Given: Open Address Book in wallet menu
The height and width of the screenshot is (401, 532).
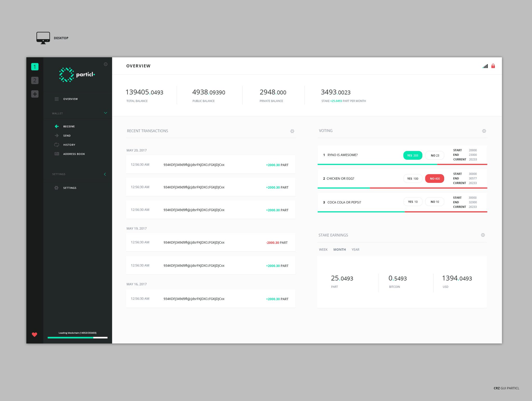Looking at the screenshot, I should click(x=74, y=154).
